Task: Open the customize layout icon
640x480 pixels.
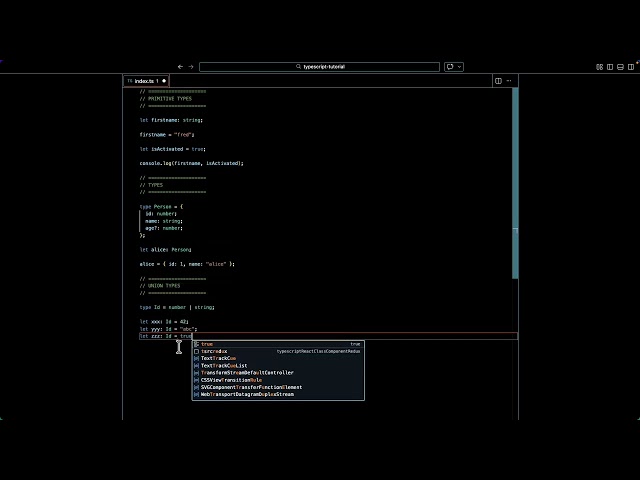Action: (x=599, y=67)
